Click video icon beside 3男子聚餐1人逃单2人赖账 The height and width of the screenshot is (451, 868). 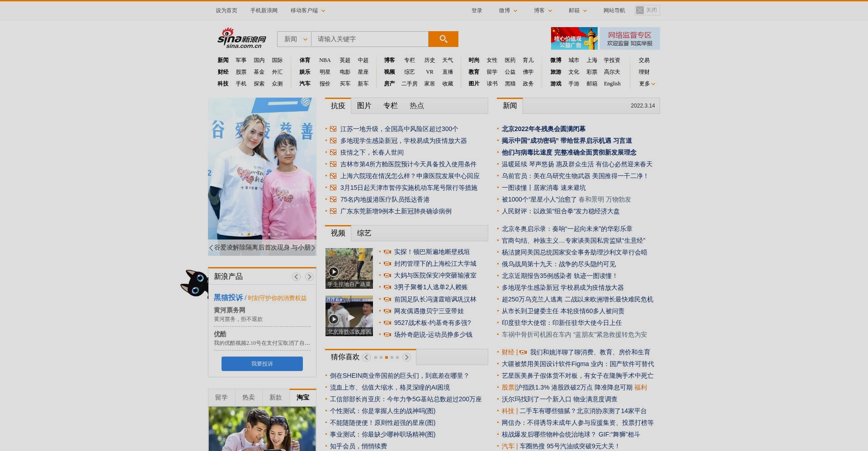(x=387, y=287)
